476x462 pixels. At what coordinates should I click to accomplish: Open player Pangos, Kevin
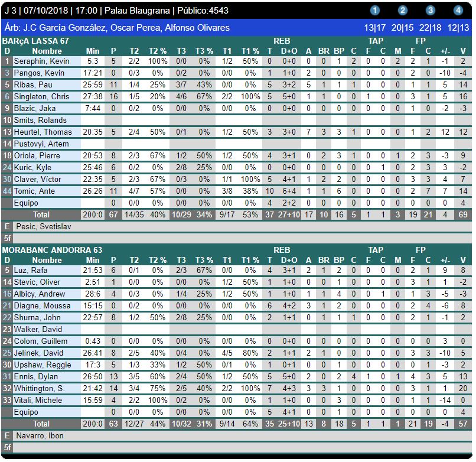(39, 73)
